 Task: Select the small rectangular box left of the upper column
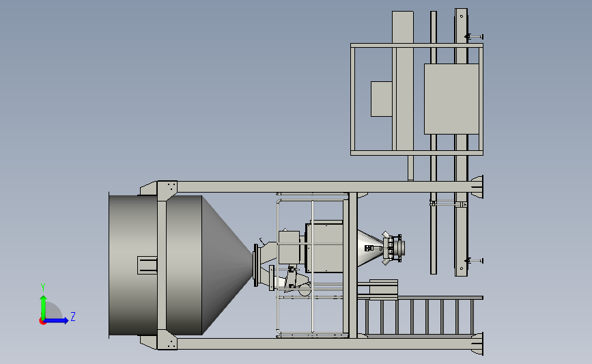pos(381,99)
